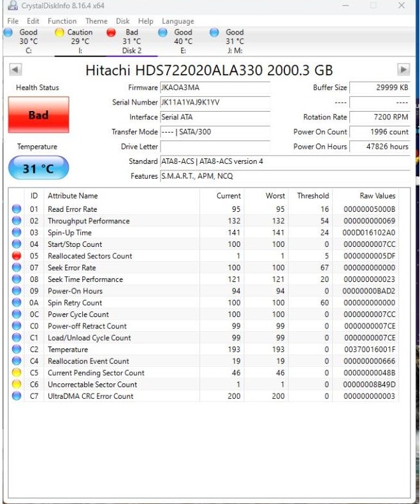Click the Power On Hours value field
This screenshot has height=504, width=420.
coord(380,147)
